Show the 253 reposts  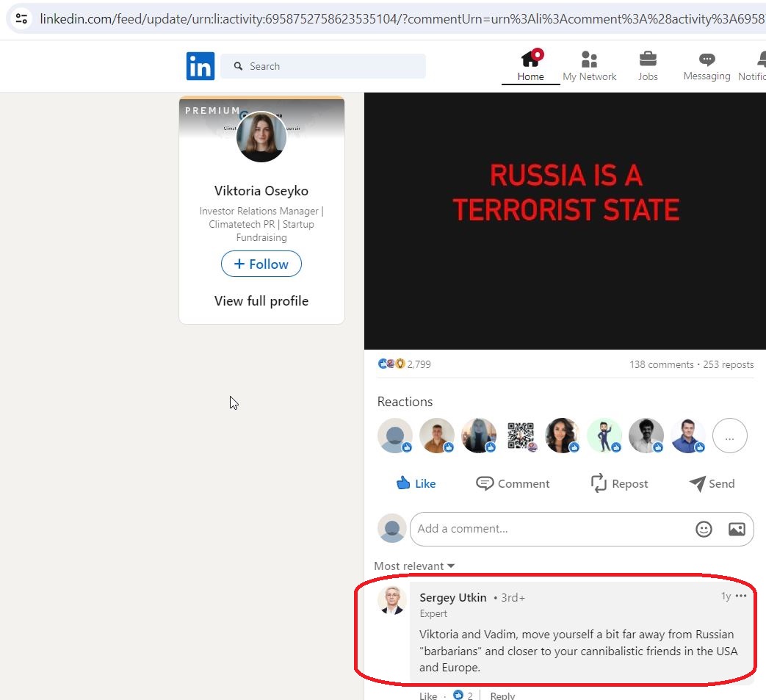click(729, 364)
